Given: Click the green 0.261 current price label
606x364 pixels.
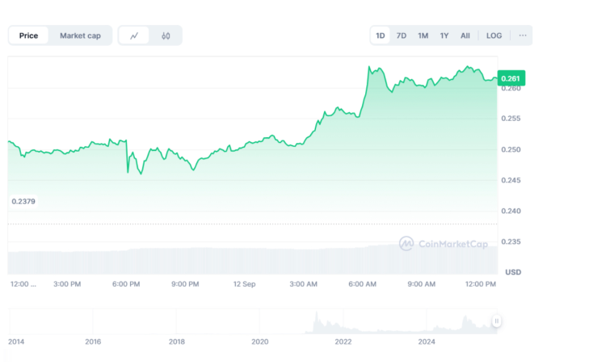Looking at the screenshot, I should (511, 78).
